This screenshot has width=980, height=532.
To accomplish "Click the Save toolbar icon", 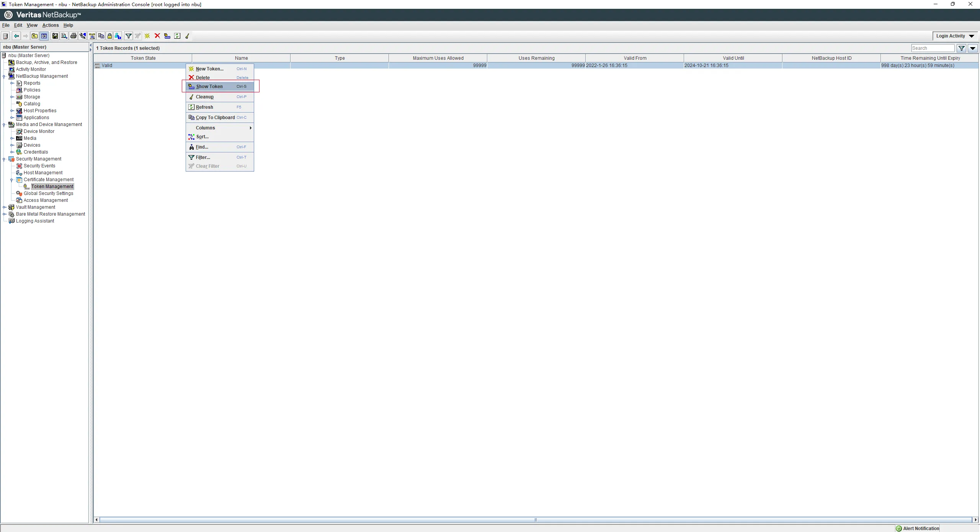I will click(x=55, y=36).
